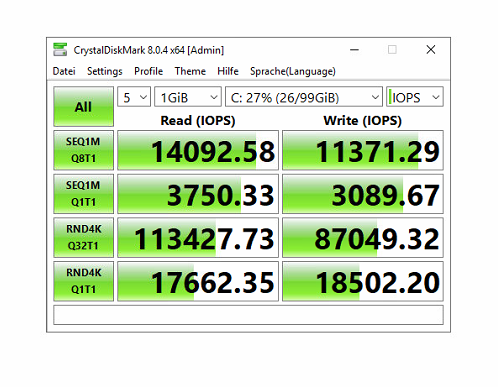Select SEQ1M Q8T1 read value 14092.58
The width and height of the screenshot is (498, 387).
(x=198, y=150)
